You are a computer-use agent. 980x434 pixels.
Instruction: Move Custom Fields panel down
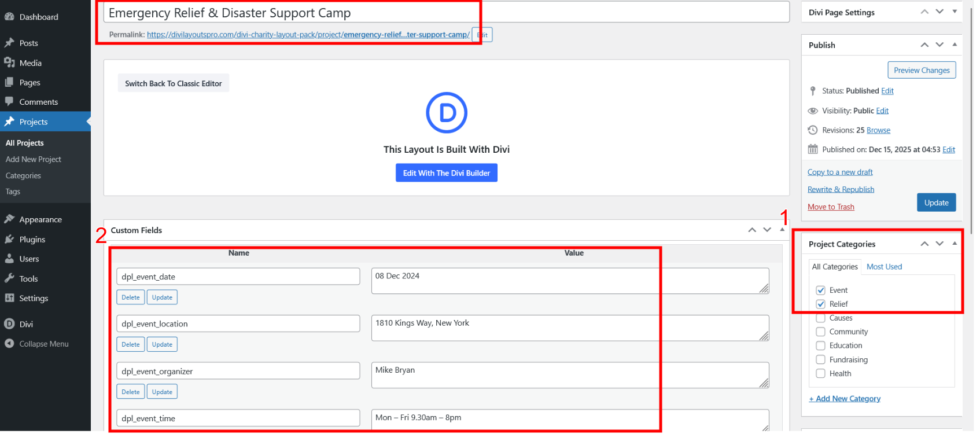point(767,230)
